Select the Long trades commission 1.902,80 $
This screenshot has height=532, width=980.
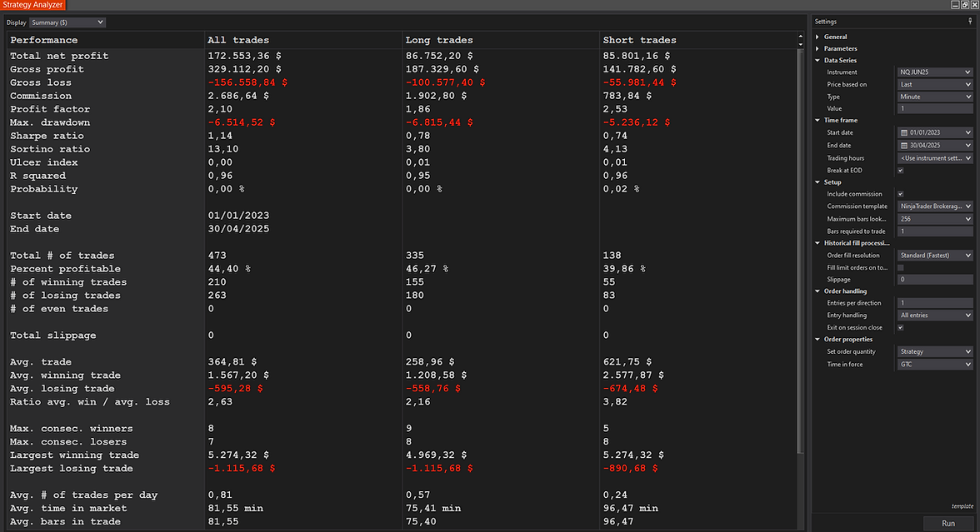coord(436,97)
